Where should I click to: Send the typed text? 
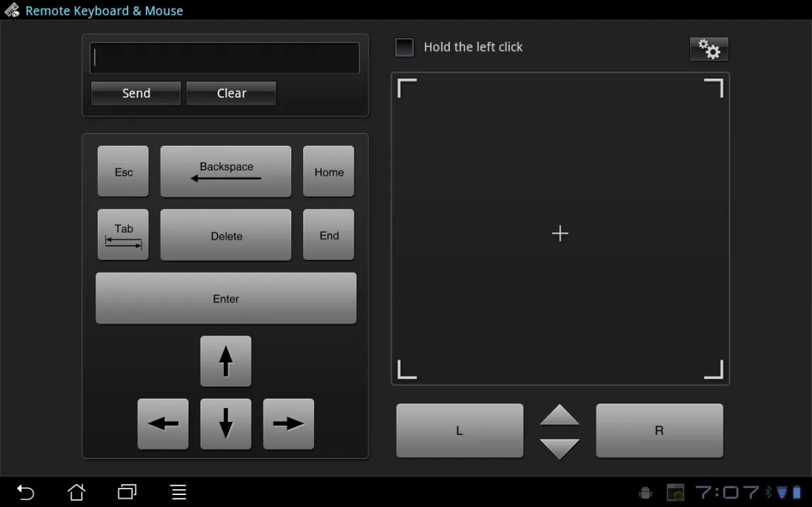[136, 93]
